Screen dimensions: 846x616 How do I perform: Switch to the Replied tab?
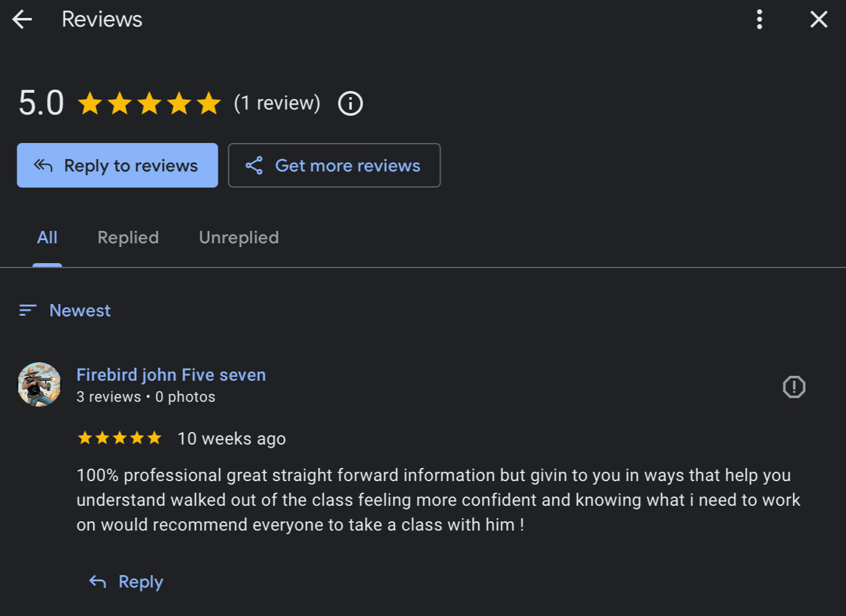pos(128,238)
